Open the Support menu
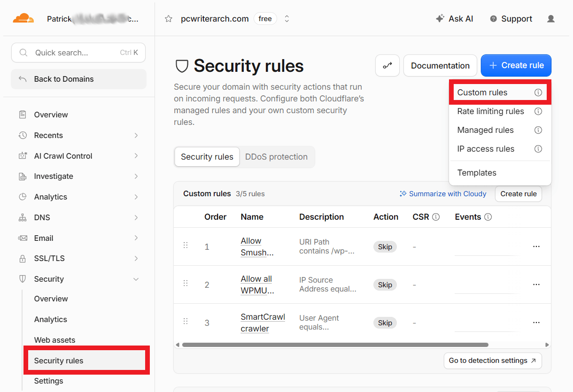 511,19
